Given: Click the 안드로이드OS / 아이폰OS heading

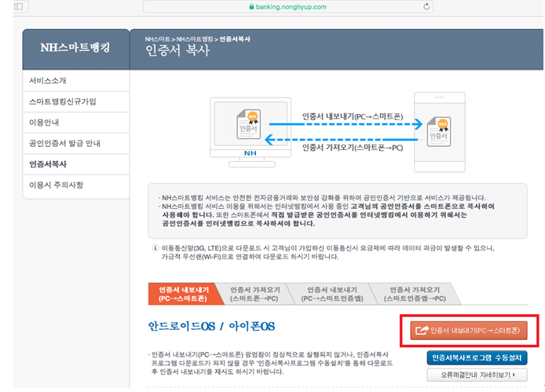Looking at the screenshot, I should point(211,326).
